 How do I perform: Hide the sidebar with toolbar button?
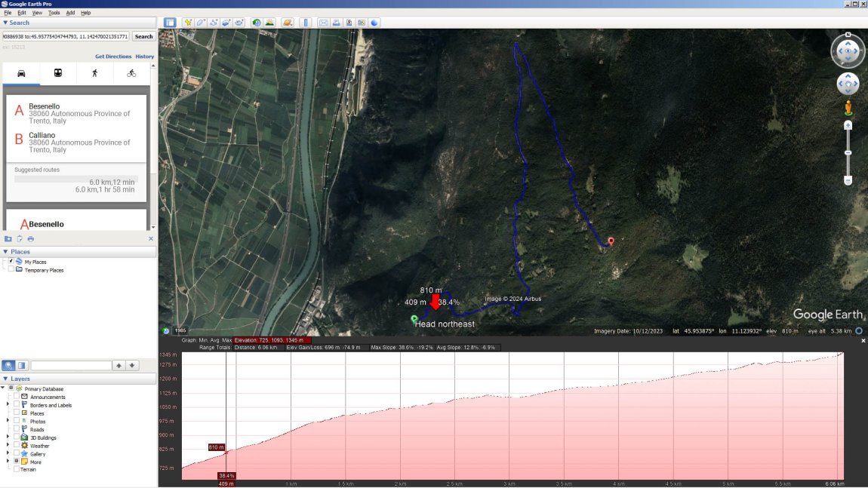click(170, 23)
